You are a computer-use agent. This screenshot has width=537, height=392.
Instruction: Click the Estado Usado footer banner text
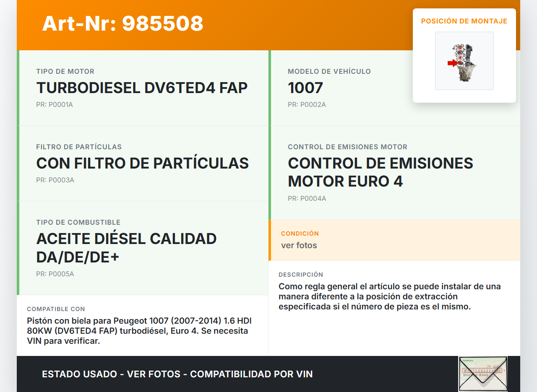tap(177, 374)
